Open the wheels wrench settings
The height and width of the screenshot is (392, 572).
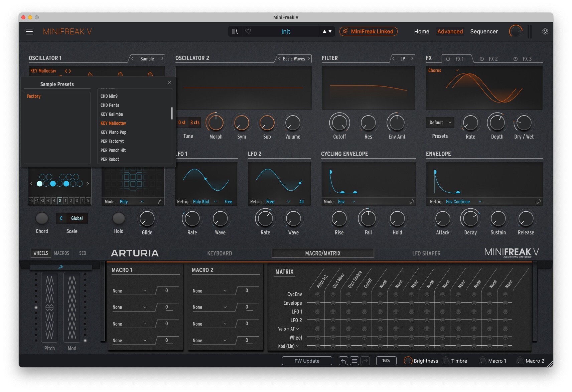[60, 267]
